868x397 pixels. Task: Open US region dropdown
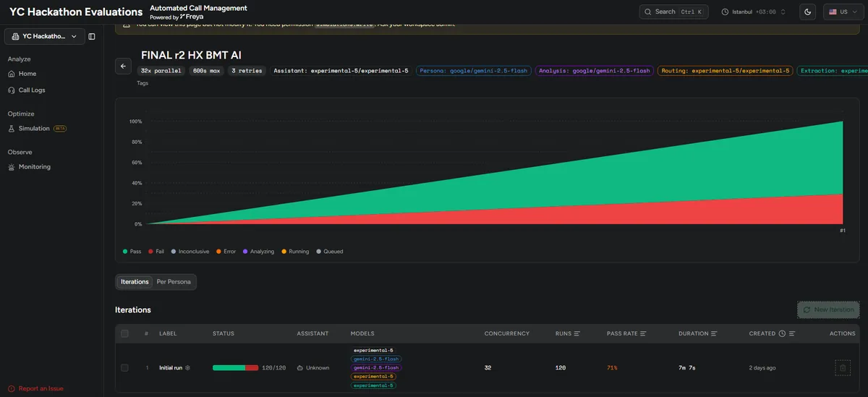(x=843, y=12)
